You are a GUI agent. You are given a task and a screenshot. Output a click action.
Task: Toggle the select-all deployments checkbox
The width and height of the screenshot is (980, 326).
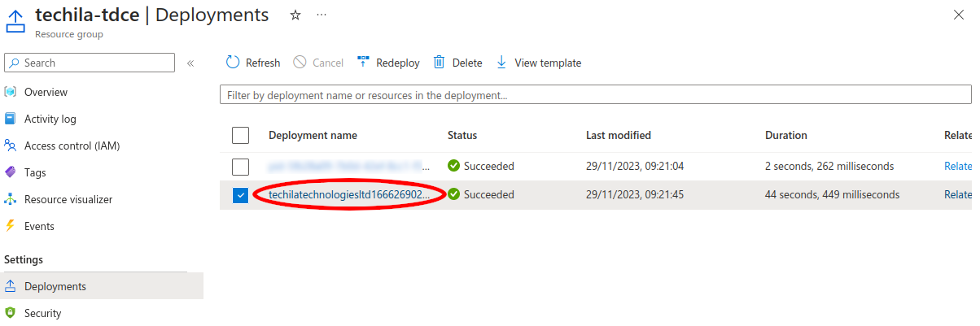(240, 136)
